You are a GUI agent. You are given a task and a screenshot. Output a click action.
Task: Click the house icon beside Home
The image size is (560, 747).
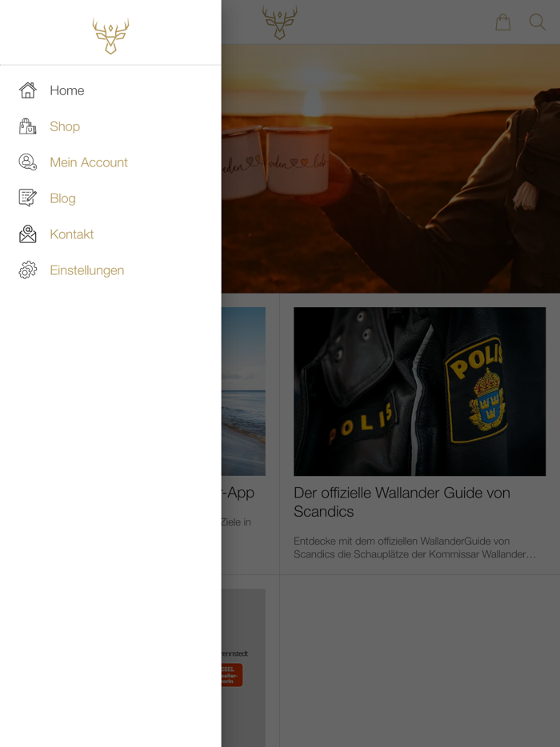pos(28,90)
